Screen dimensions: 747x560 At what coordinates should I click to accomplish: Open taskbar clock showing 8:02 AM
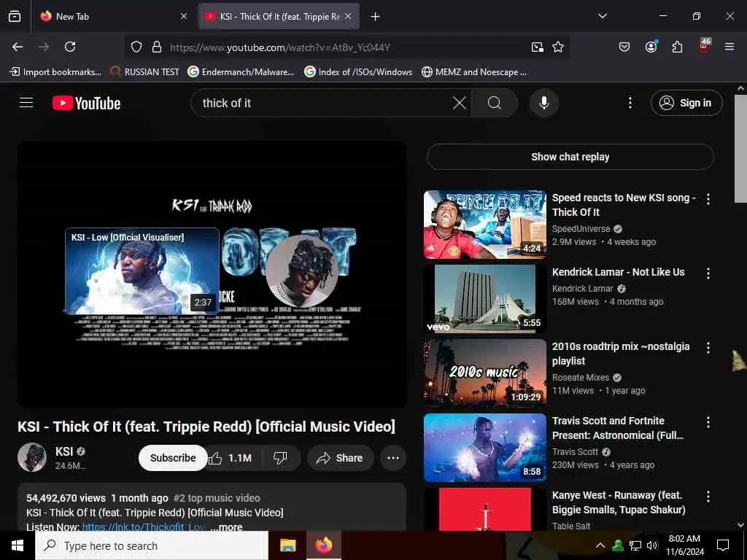pos(684,545)
